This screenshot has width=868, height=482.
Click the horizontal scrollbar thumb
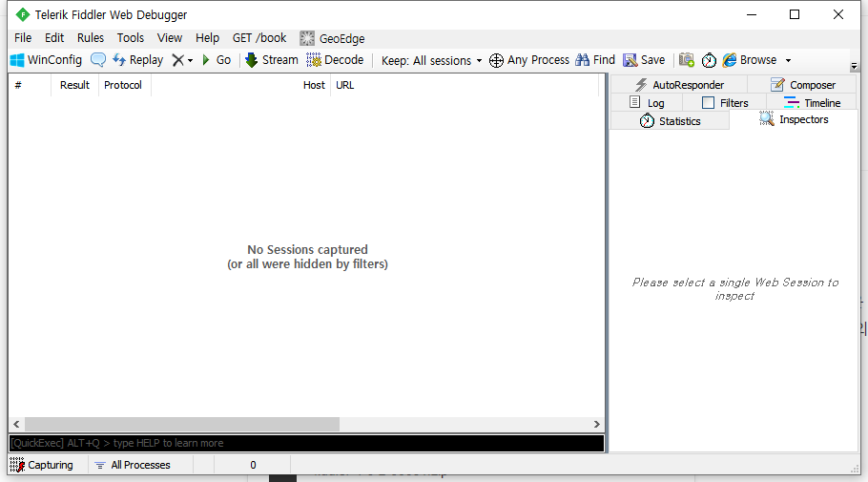(182, 425)
